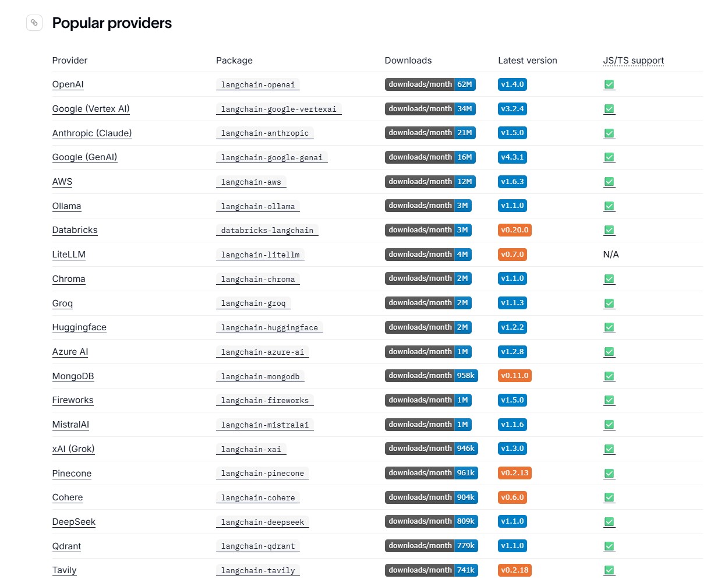Screen dimensions: 728x579
Task: Open the OpenAI downloads/month 62M badge
Action: click(430, 84)
